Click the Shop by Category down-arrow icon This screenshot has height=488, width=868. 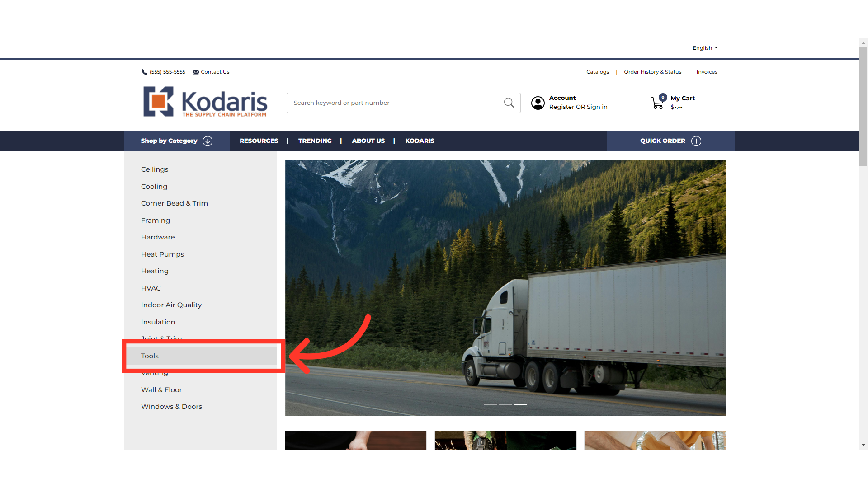click(208, 141)
